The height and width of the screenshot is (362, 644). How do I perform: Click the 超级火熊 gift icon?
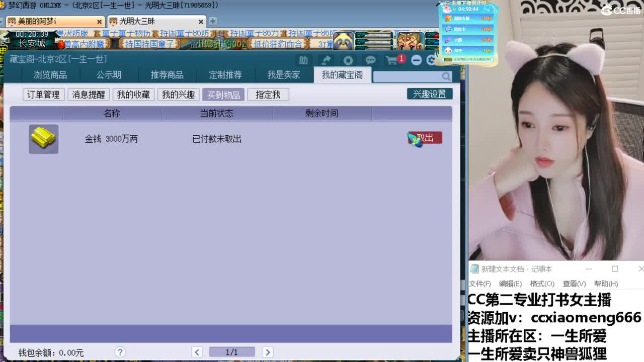tap(448, 18)
